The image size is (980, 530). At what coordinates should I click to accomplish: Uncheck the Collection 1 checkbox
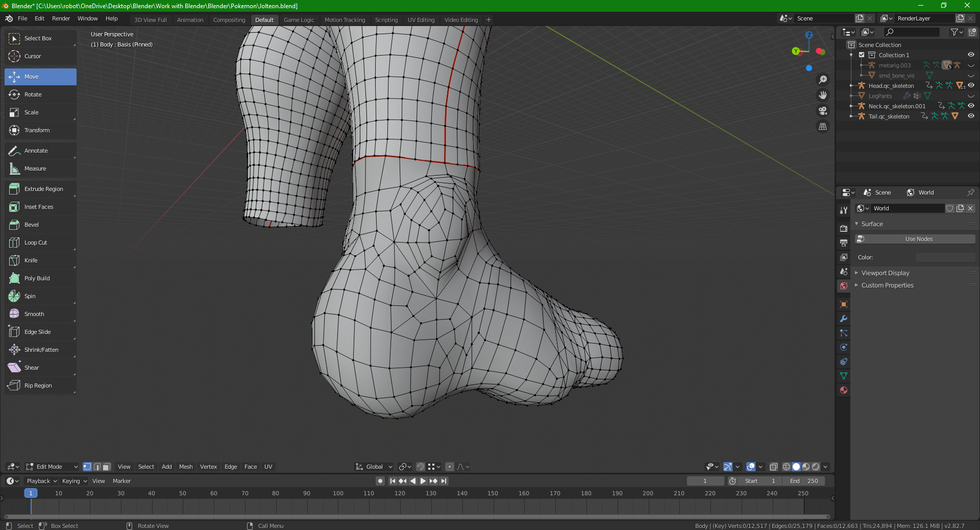pyautogui.click(x=862, y=55)
